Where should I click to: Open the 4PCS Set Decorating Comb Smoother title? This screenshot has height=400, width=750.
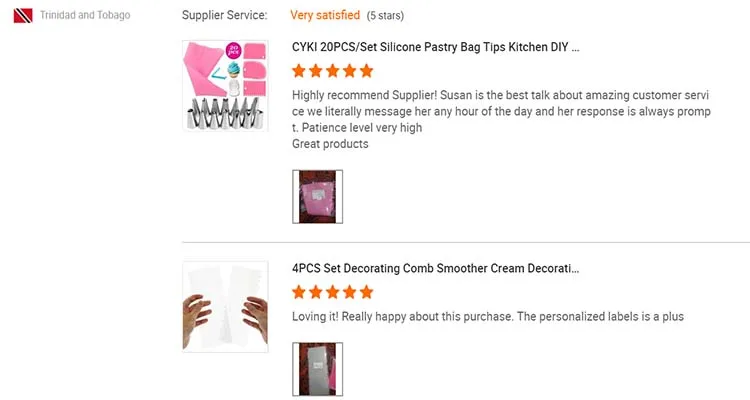pyautogui.click(x=435, y=269)
